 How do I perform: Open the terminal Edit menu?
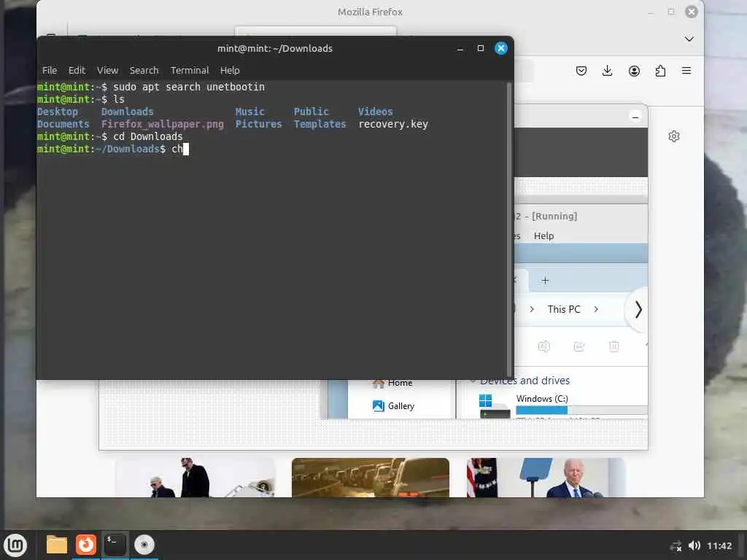(x=77, y=71)
